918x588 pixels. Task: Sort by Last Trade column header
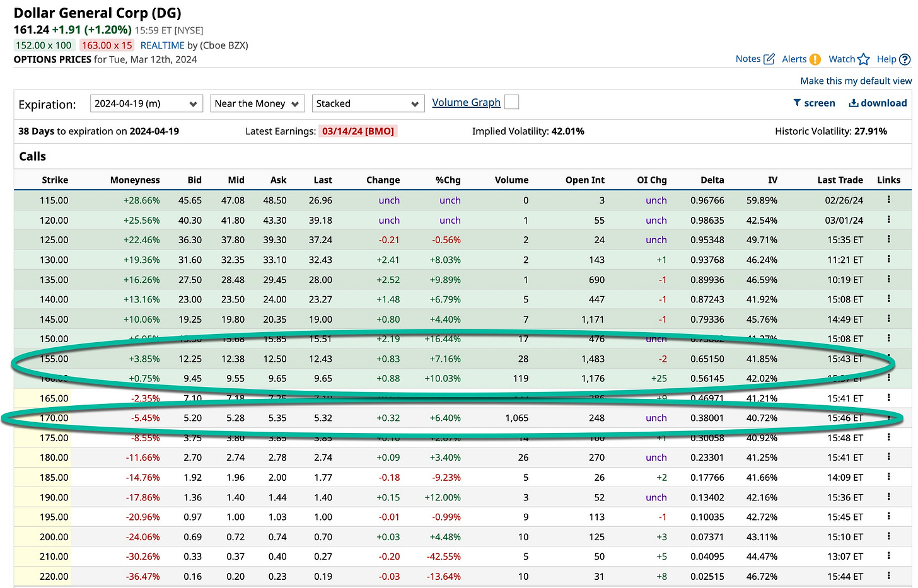[x=840, y=180]
